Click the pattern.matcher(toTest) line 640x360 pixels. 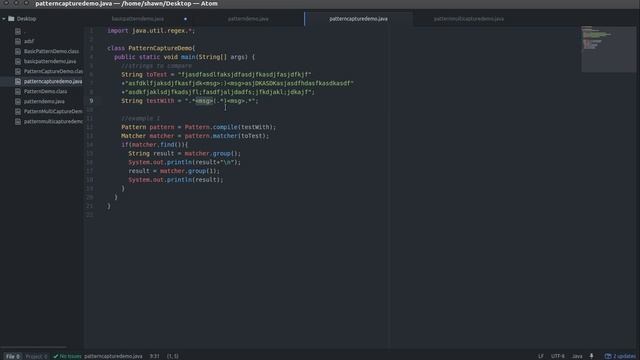tap(195, 136)
